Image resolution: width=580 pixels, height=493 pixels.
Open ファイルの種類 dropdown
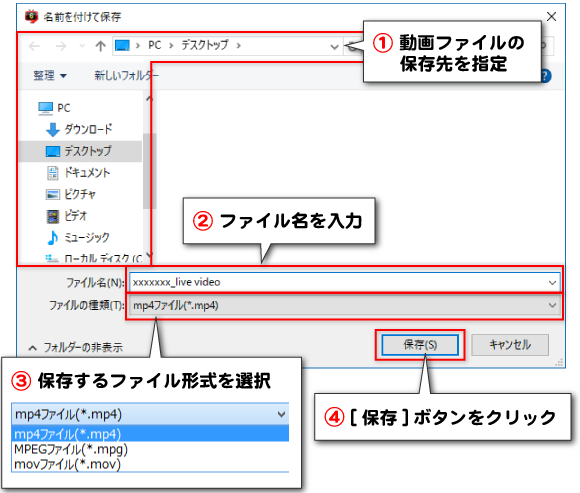coord(344,305)
